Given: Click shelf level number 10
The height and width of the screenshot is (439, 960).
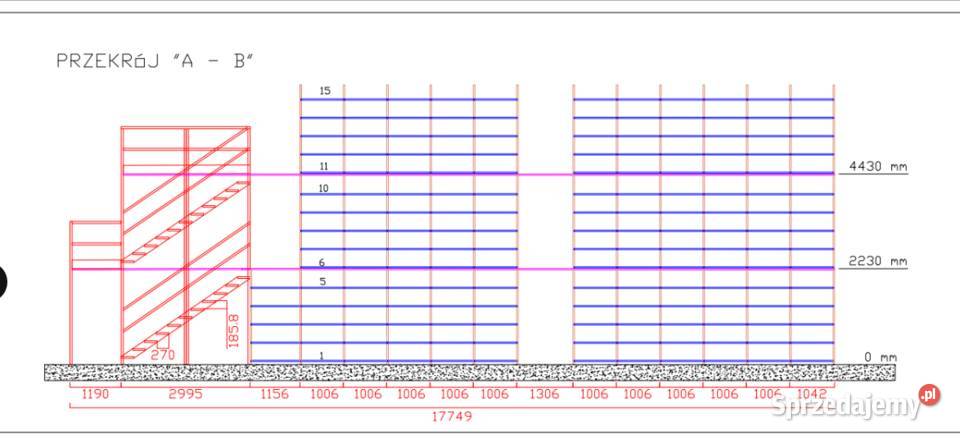Looking at the screenshot, I should 324,188.
